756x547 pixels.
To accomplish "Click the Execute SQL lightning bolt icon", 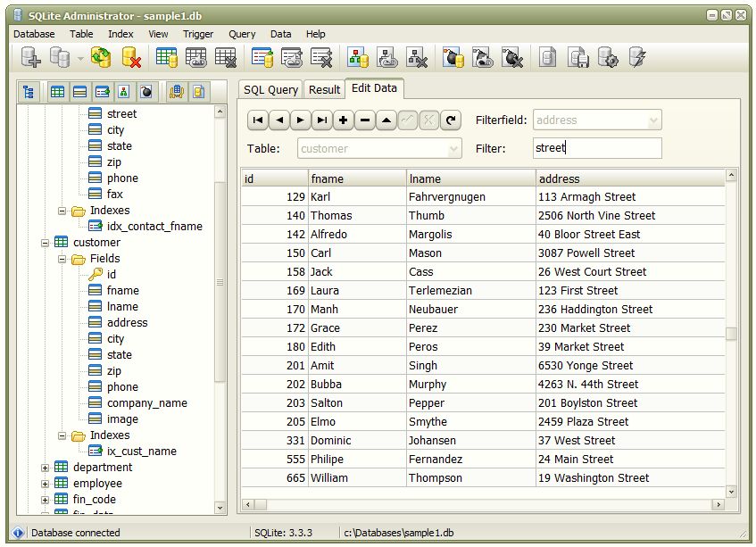I will [x=636, y=56].
